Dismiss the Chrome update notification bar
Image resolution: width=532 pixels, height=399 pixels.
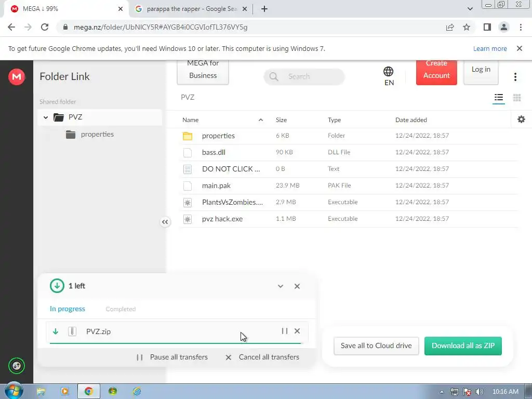tap(519, 48)
